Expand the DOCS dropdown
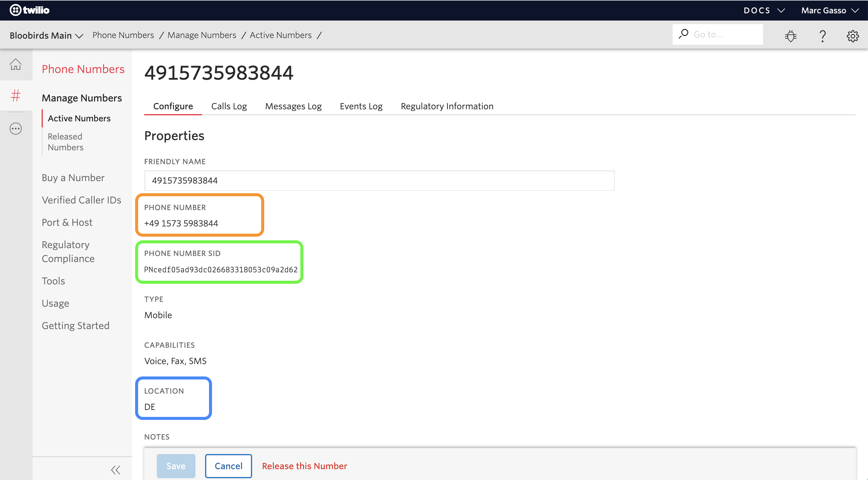This screenshot has width=868, height=480. (764, 11)
